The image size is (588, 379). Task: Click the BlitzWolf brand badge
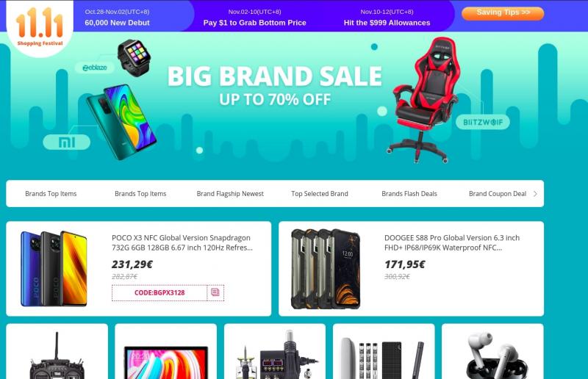coord(483,122)
